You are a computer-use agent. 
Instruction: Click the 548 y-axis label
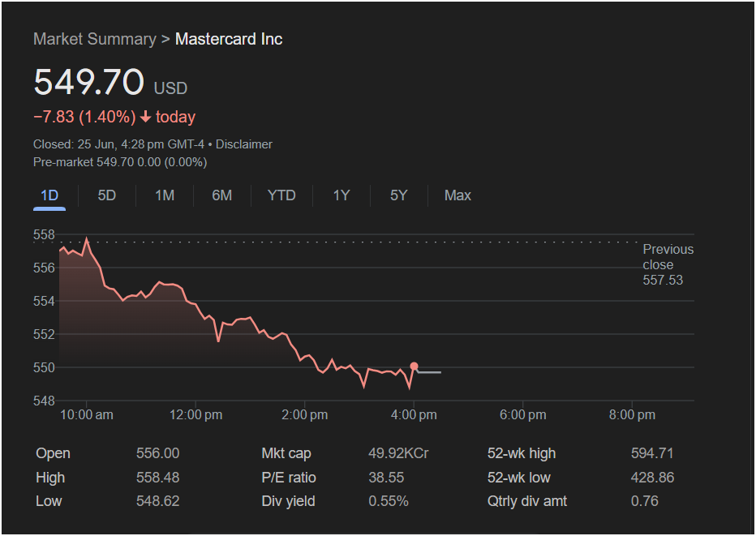click(44, 401)
